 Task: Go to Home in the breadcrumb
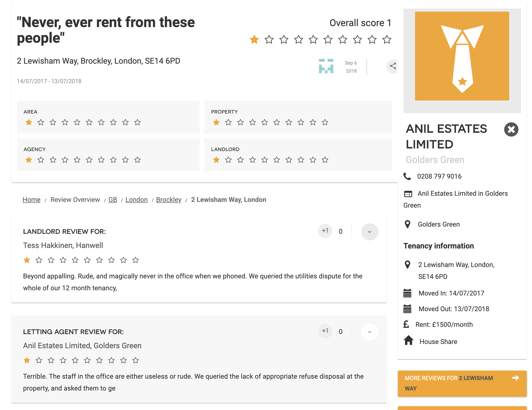click(x=31, y=200)
